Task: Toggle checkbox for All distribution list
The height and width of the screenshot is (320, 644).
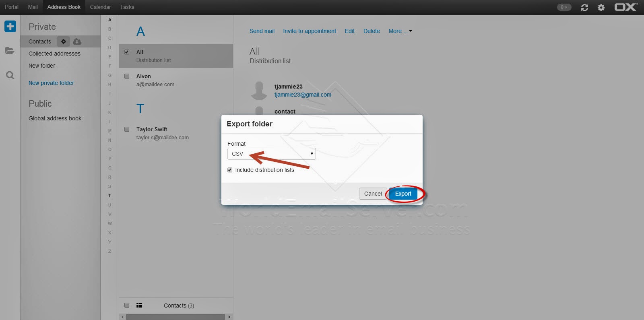Action: click(x=127, y=52)
